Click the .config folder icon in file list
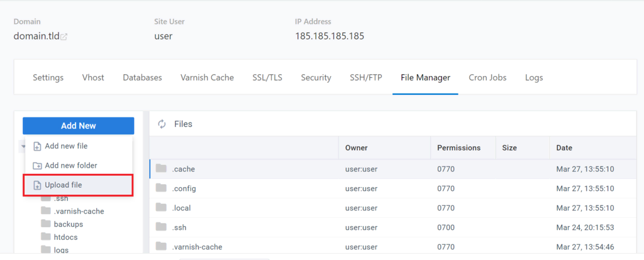 click(162, 188)
